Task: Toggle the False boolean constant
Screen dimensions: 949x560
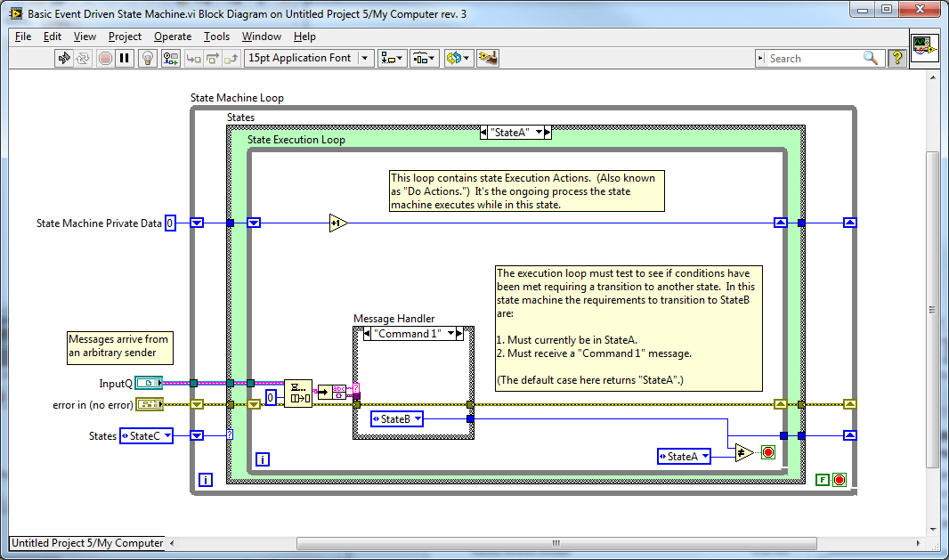Action: pos(822,480)
